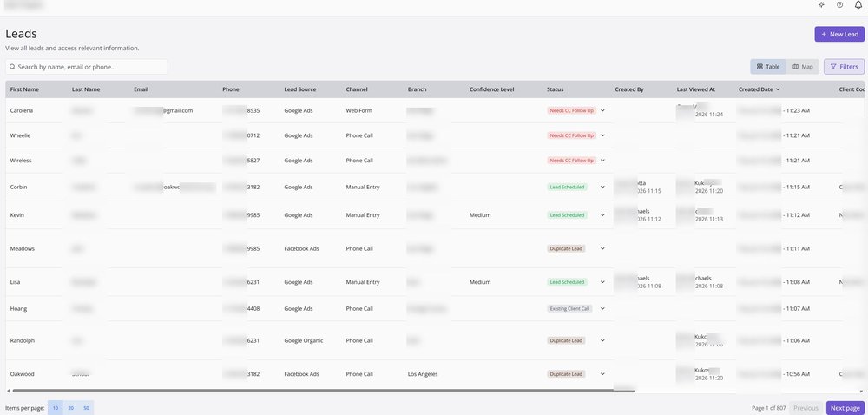Screen dimensions: 868x415
Task: Open the notifications bell icon
Action: click(858, 5)
